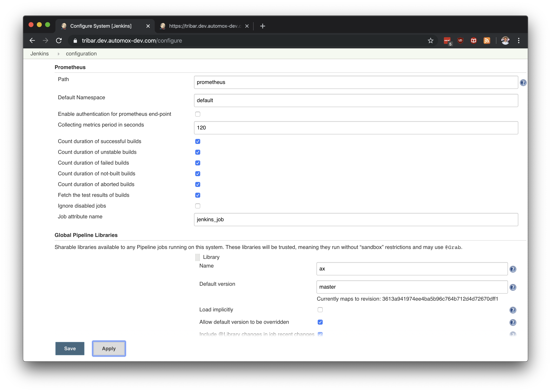Click the Currently maps to revision text

coord(407,299)
